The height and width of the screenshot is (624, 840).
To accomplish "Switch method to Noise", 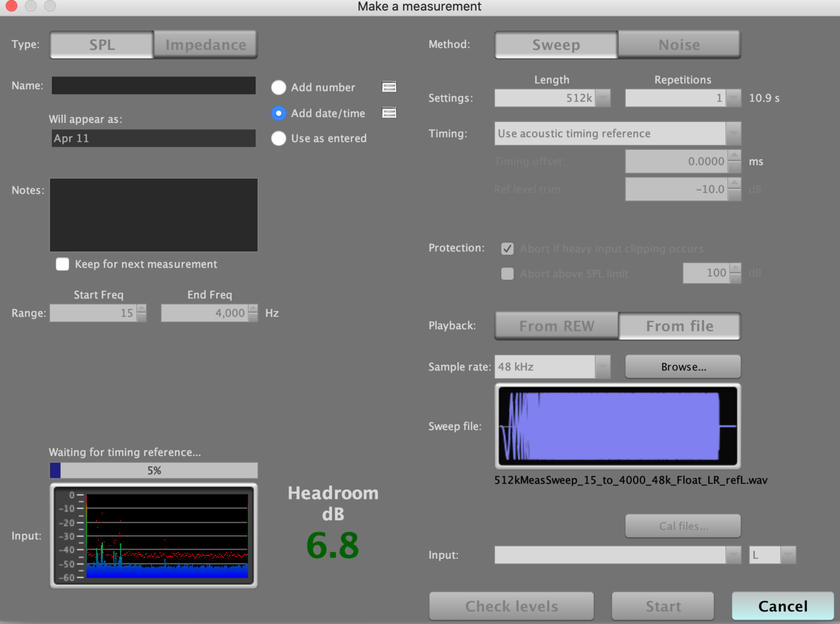I will tap(679, 45).
